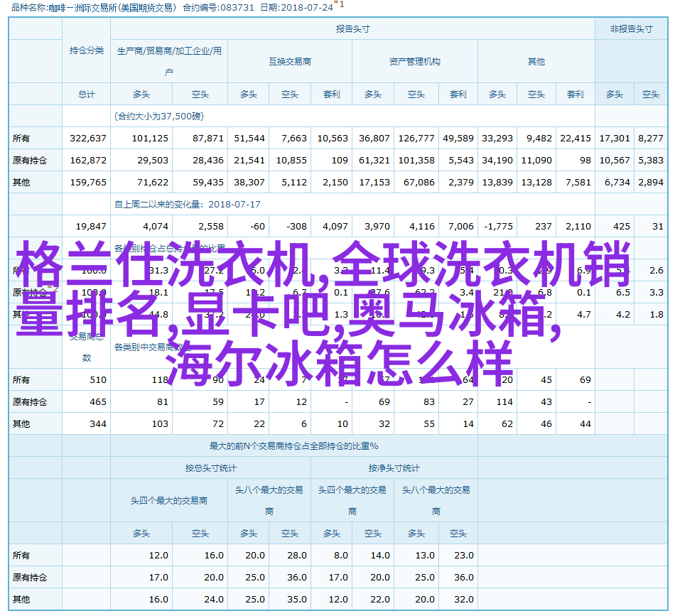Screen dimensions: 675x616
Task: Click the cell showing 38,307
Action: pos(249,182)
